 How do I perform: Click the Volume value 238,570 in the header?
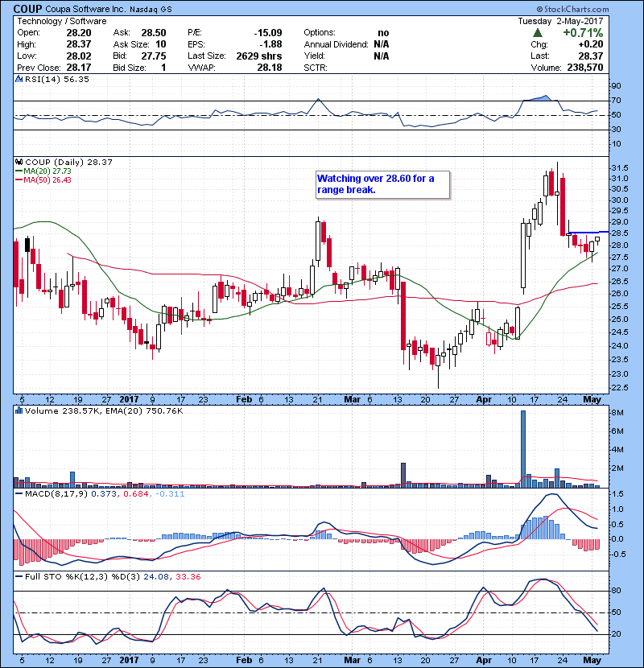[585, 68]
